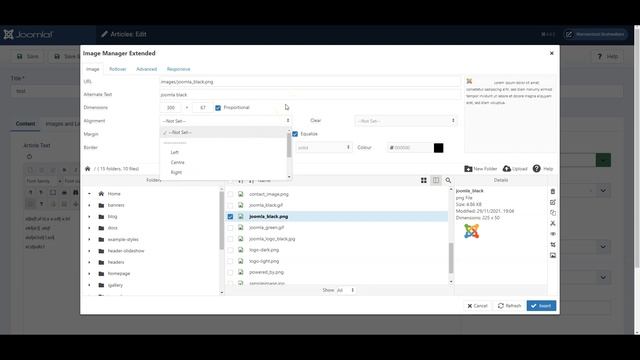This screenshot has height=360, width=640.
Task: Click the thumbnail image icon in Details panel
Action: [553, 255]
